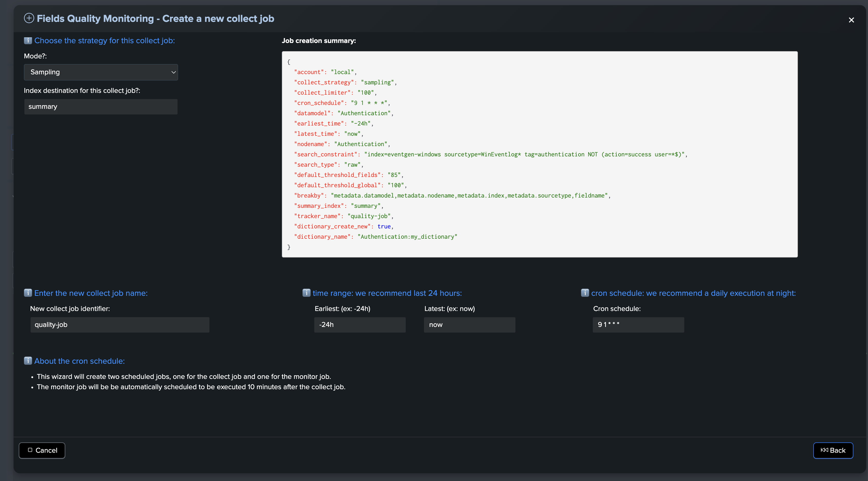Screen dimensions: 868x481
Task: Click the 'Choose the strategy for this collect job' heading
Action: [105, 40]
